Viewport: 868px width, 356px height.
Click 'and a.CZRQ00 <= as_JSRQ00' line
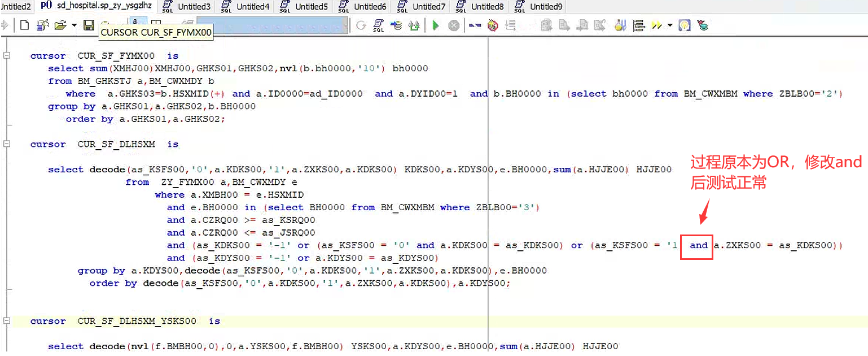(241, 232)
